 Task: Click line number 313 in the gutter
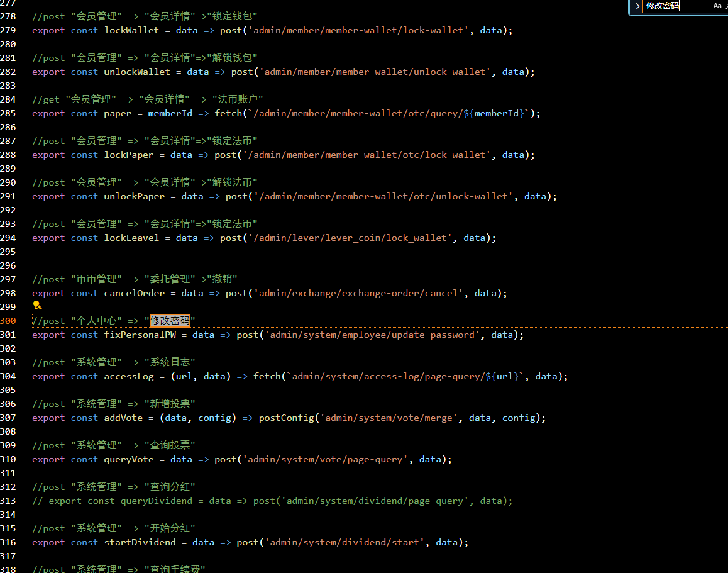click(8, 501)
